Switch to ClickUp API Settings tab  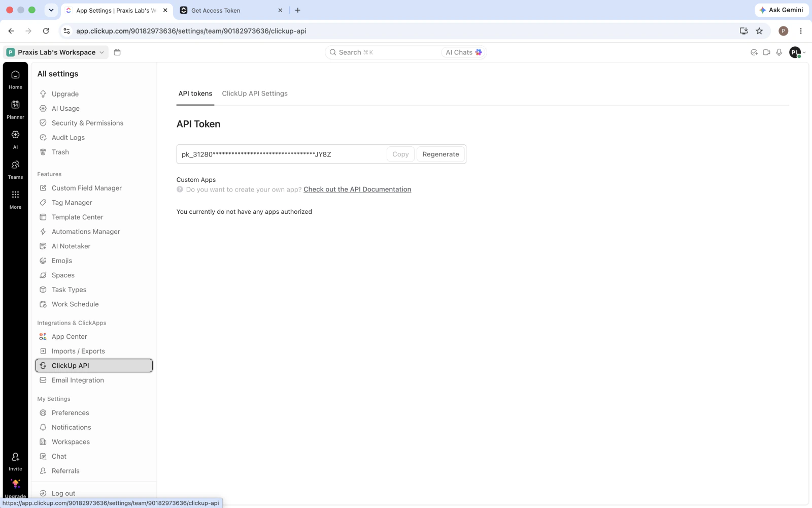[255, 93]
